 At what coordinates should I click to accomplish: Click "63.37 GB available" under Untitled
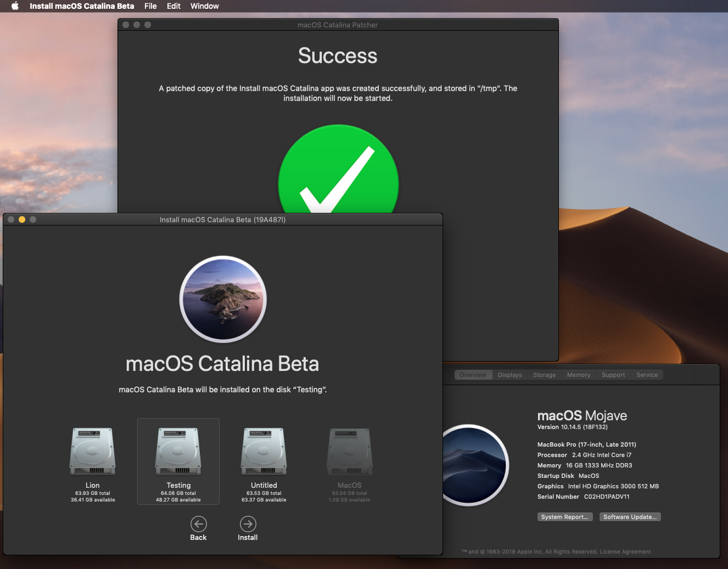coord(264,500)
